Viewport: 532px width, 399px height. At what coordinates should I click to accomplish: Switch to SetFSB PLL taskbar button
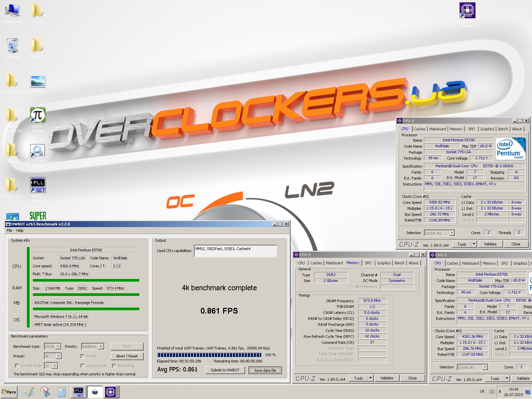[79, 392]
